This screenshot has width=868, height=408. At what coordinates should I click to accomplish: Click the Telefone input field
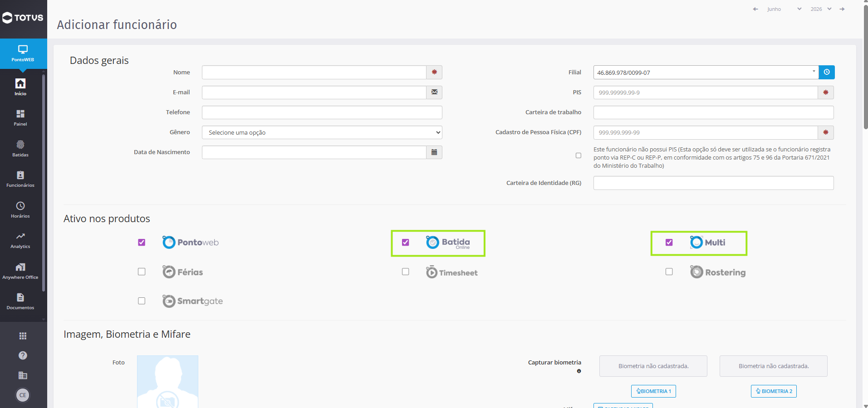pos(322,112)
